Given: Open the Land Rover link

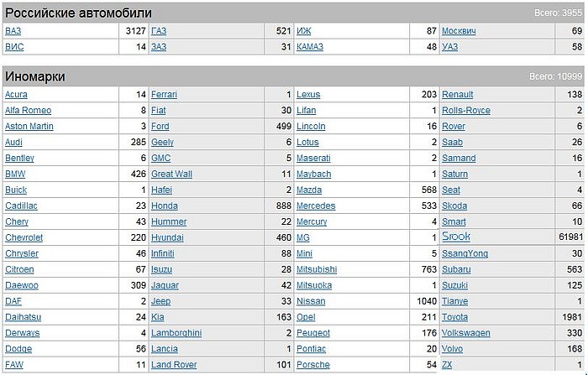Looking at the screenshot, I should point(174,365).
